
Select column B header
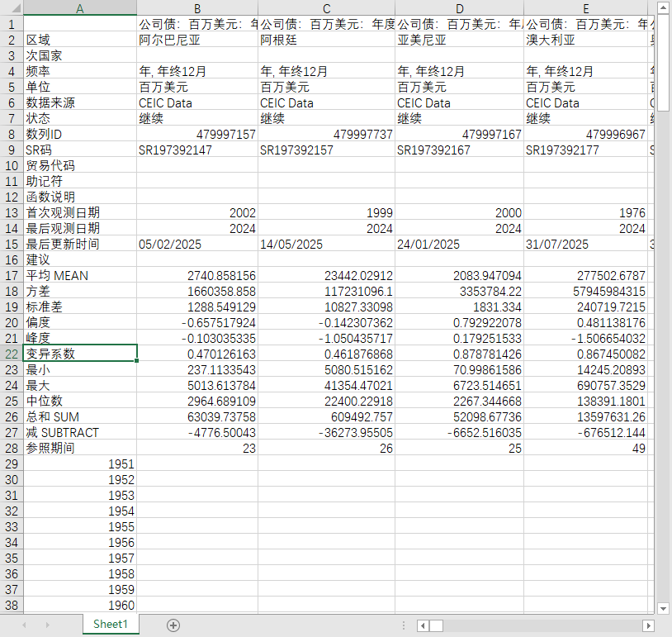tap(197, 8)
